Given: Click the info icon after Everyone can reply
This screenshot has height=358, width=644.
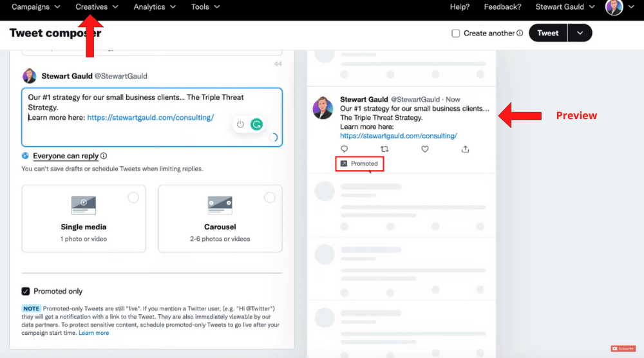Looking at the screenshot, I should (x=104, y=156).
